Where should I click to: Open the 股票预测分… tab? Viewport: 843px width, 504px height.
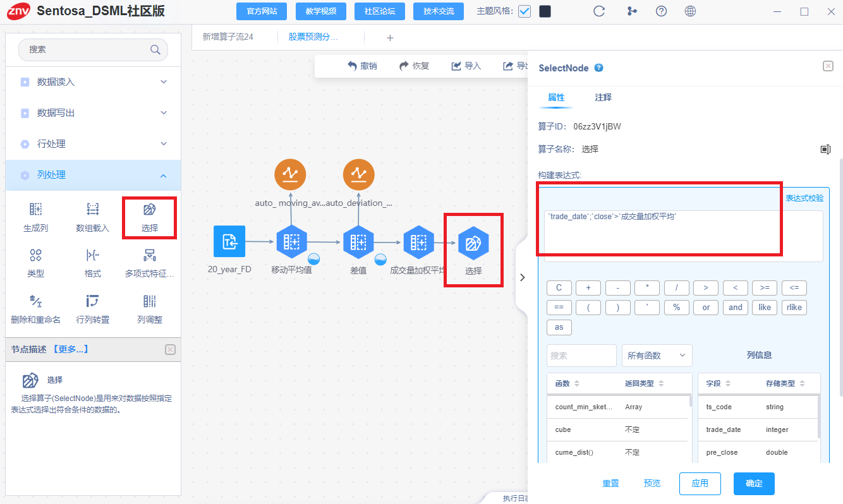[x=313, y=37]
